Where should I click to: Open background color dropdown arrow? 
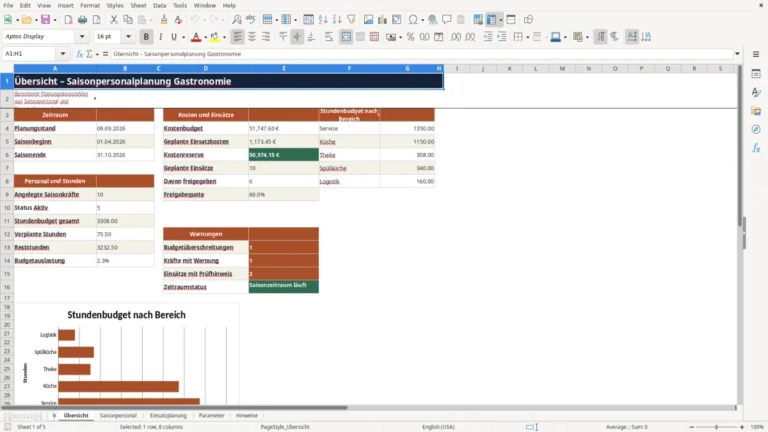click(x=224, y=37)
